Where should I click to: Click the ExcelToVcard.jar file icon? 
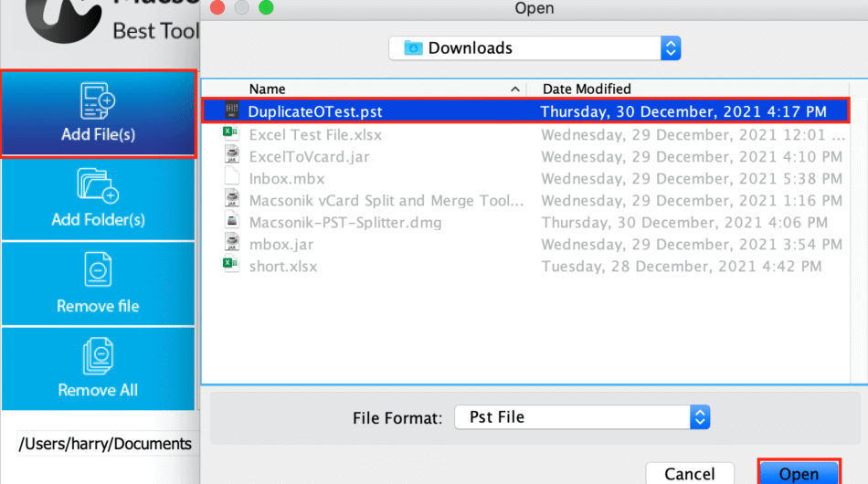coord(232,154)
